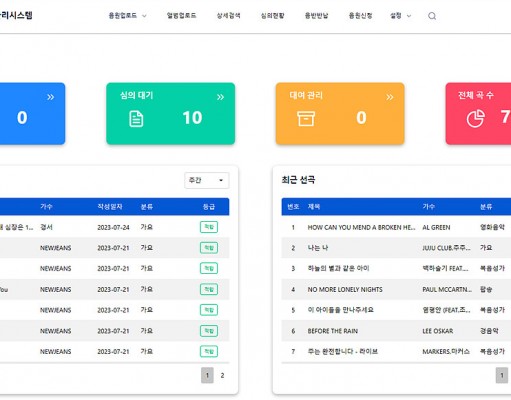Screen dimensions: 511x400
Task: Open song NO MORE LONELY NIGHTS
Action: tap(345, 289)
